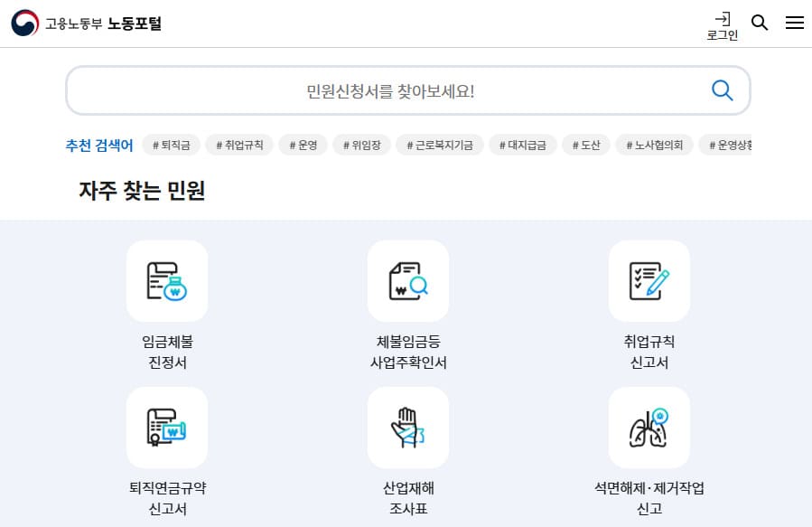Open the 산업재해 조사표 hand icon
This screenshot has width=812, height=527.
[407, 428]
